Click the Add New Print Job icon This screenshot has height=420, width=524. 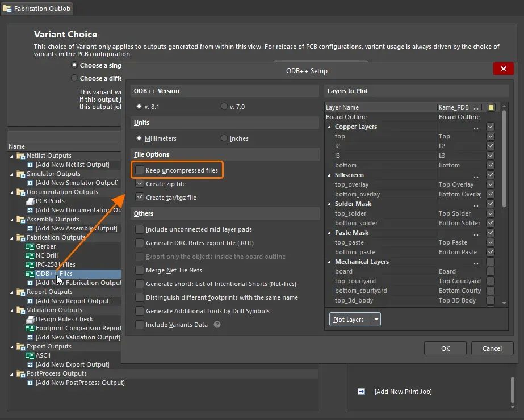[x=361, y=392]
